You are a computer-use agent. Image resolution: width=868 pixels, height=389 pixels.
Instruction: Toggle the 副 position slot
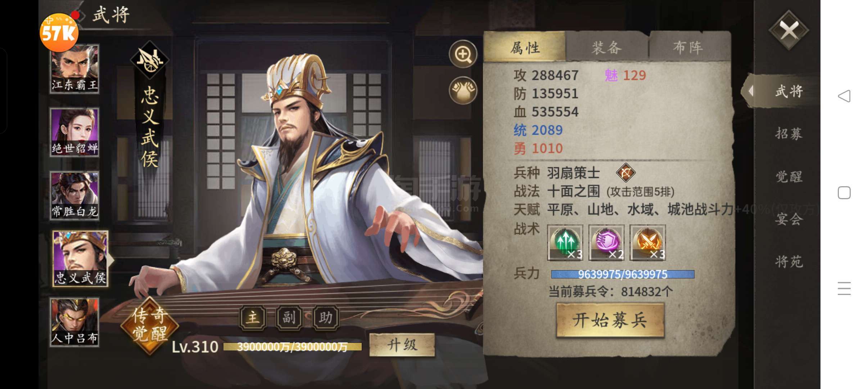[x=289, y=318]
